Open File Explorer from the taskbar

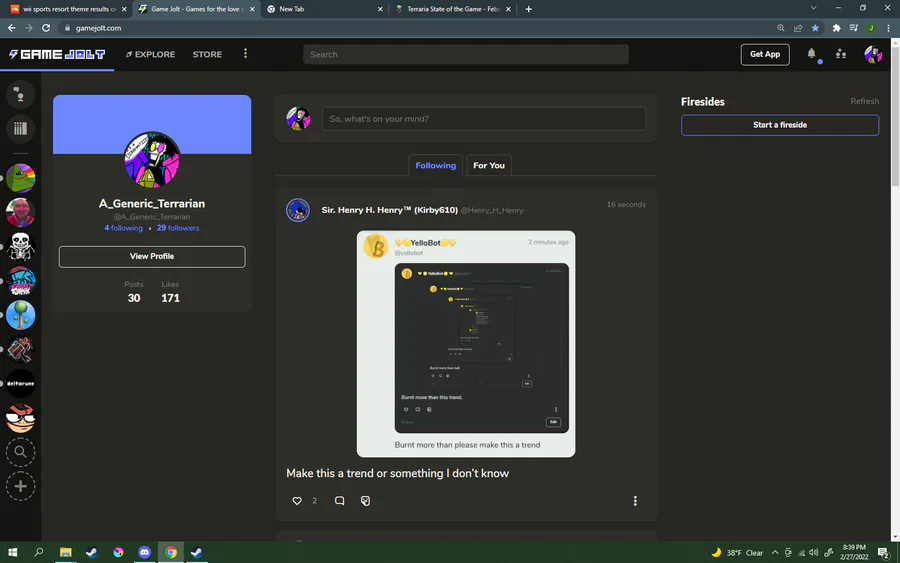[x=65, y=552]
